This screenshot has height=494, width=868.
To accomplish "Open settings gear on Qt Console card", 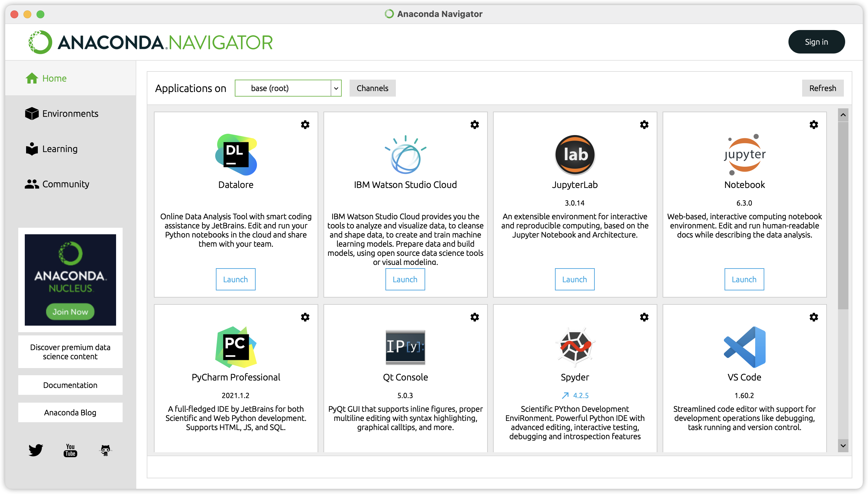I will click(x=475, y=317).
